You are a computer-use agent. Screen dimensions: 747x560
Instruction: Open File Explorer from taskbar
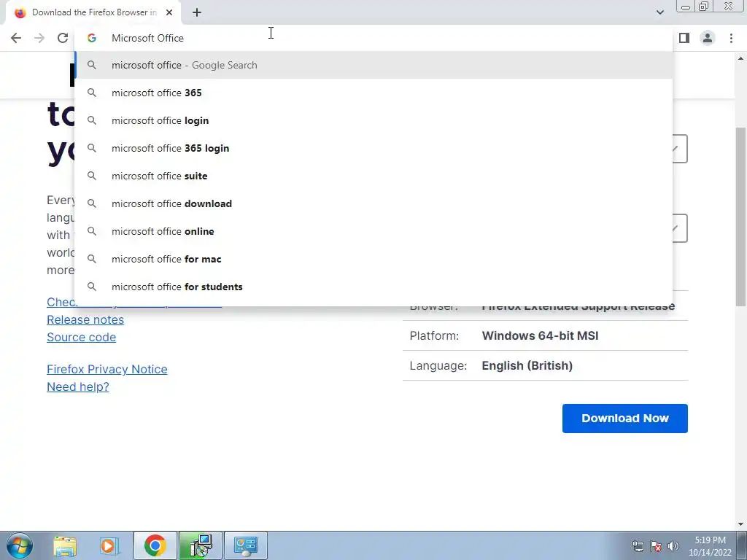[x=65, y=545]
